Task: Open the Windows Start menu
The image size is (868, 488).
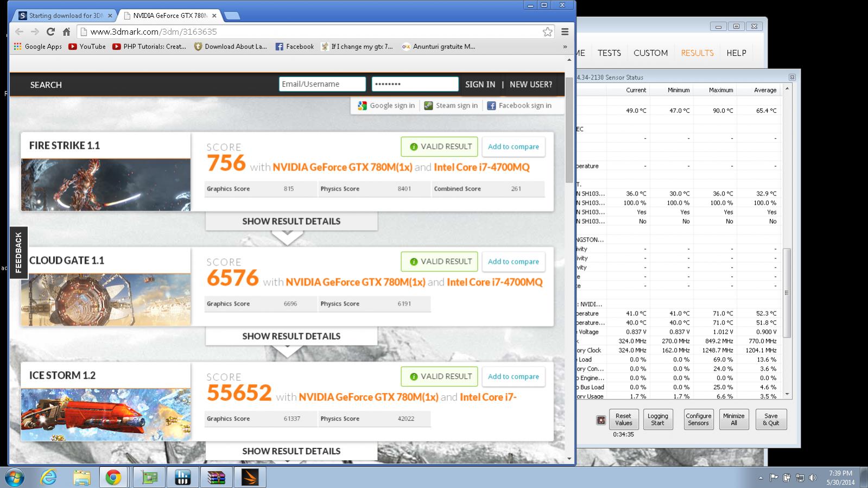Action: 14,477
